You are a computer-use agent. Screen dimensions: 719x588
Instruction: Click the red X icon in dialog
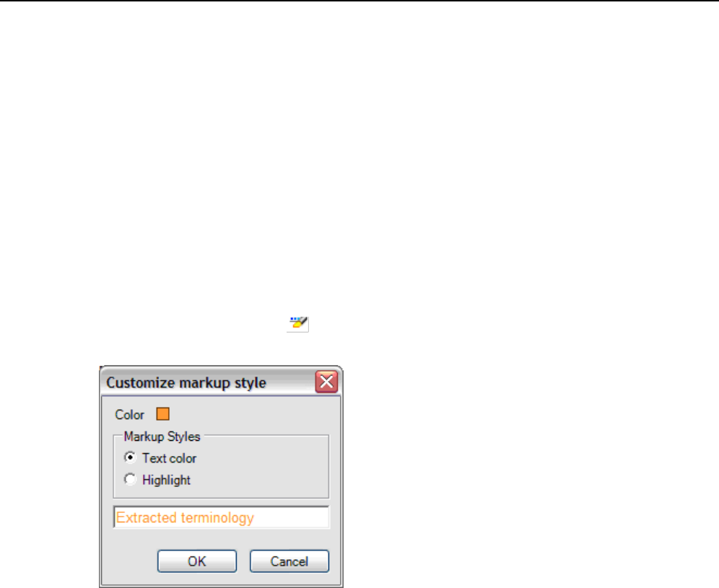[x=326, y=382]
